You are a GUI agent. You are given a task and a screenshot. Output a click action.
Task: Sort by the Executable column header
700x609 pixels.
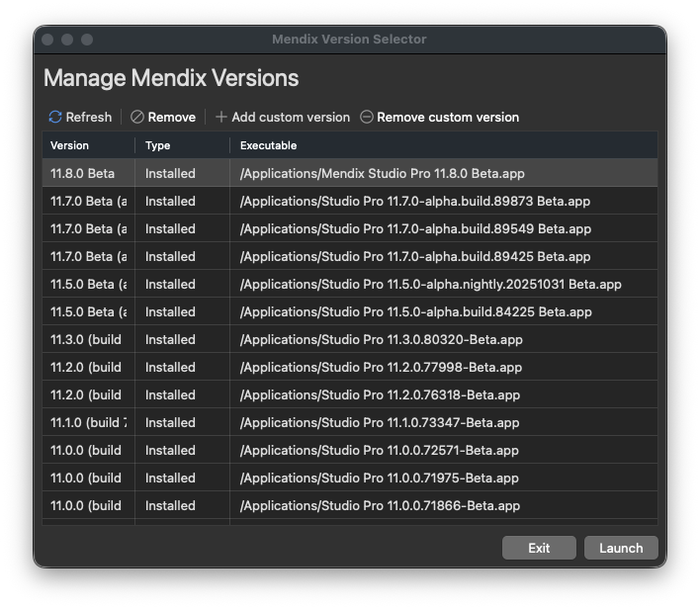(x=268, y=145)
